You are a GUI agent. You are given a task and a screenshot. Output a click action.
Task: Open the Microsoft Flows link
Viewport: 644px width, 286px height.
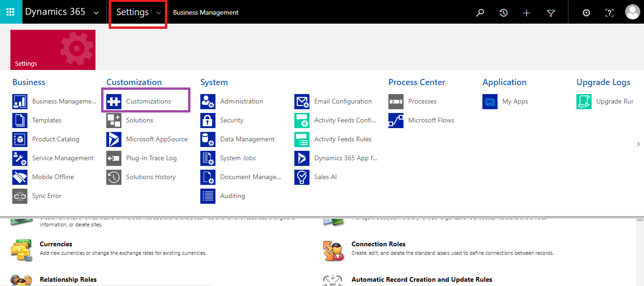pos(431,120)
